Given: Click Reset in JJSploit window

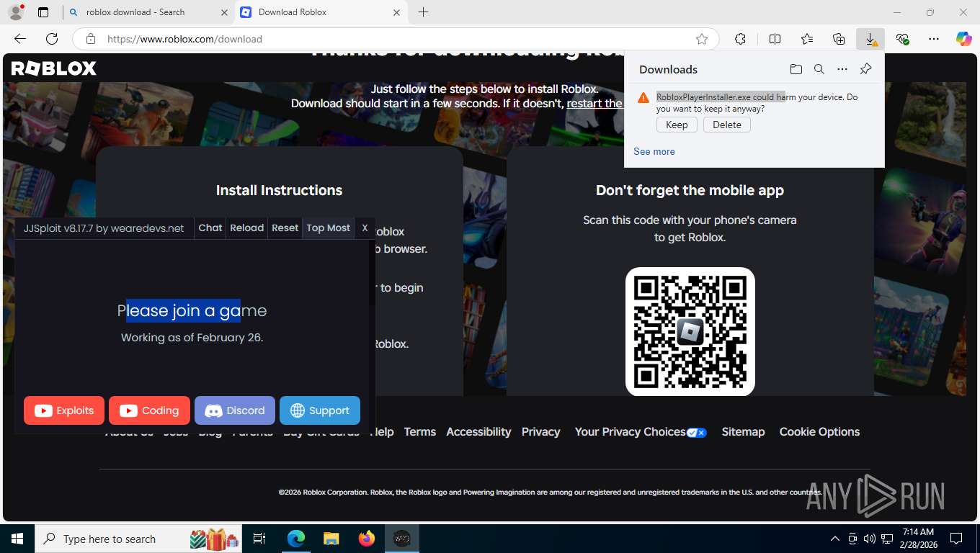Looking at the screenshot, I should click(x=285, y=228).
